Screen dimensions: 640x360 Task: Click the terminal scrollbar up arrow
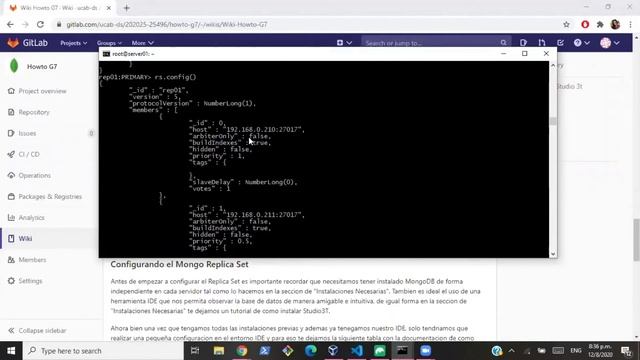pos(553,65)
